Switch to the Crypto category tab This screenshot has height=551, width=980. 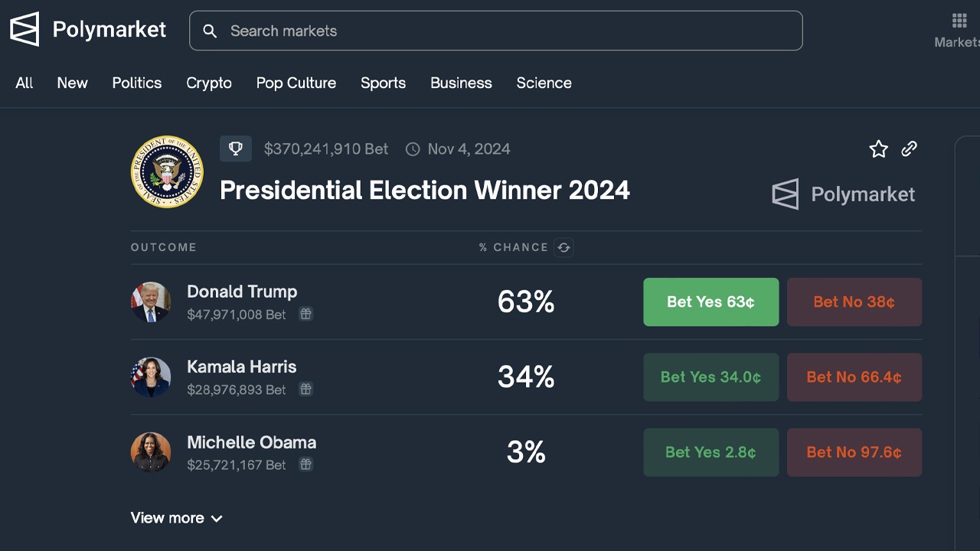tap(208, 83)
